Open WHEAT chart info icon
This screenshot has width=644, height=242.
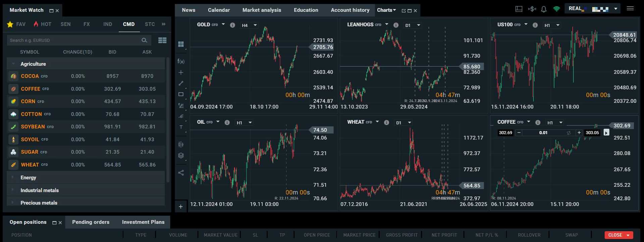[386, 123]
